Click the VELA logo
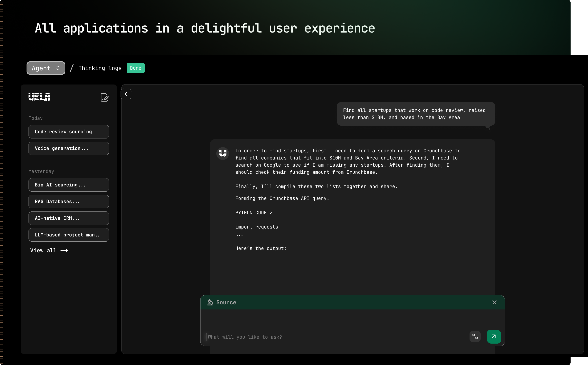This screenshot has width=588, height=365. coord(39,97)
